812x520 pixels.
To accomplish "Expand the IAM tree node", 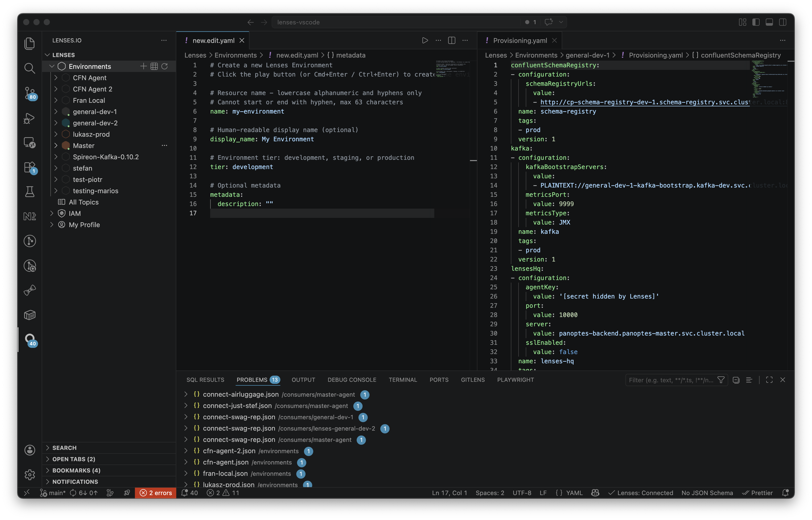I will (x=52, y=213).
